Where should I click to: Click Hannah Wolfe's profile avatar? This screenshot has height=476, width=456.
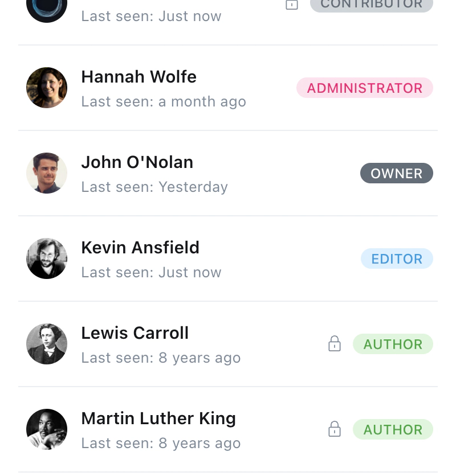coord(47,88)
